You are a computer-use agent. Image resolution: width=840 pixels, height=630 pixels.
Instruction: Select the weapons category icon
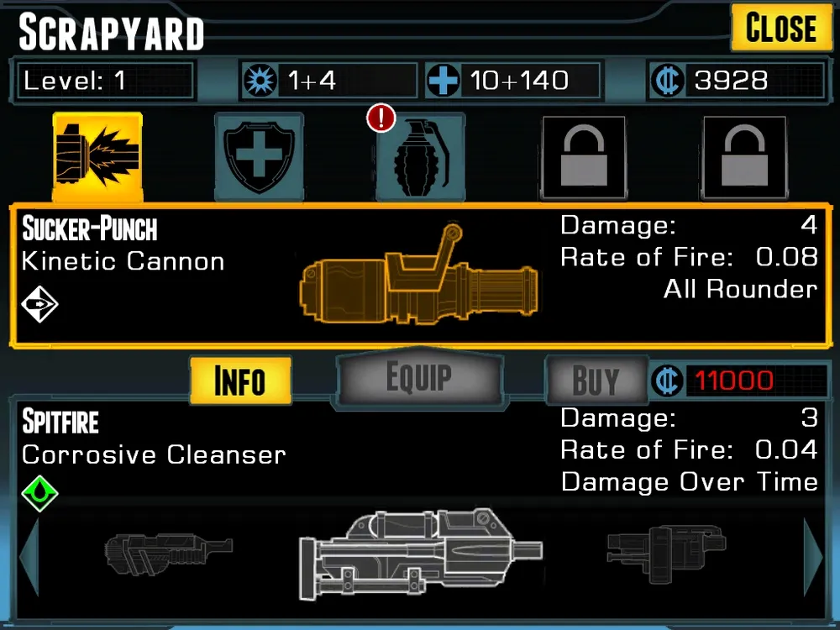click(97, 156)
